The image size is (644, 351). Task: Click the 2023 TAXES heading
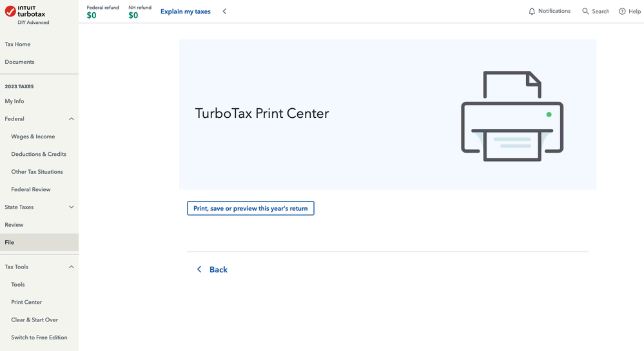pos(19,86)
